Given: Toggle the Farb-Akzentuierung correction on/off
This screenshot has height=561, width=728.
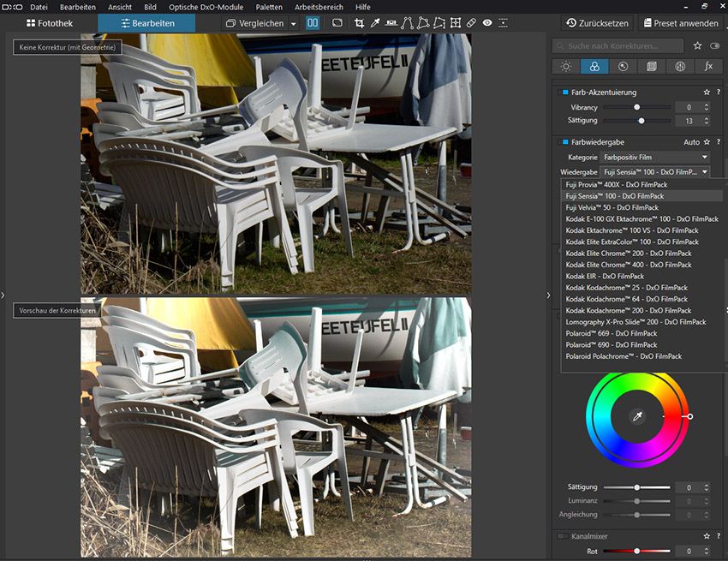Looking at the screenshot, I should pyautogui.click(x=564, y=92).
